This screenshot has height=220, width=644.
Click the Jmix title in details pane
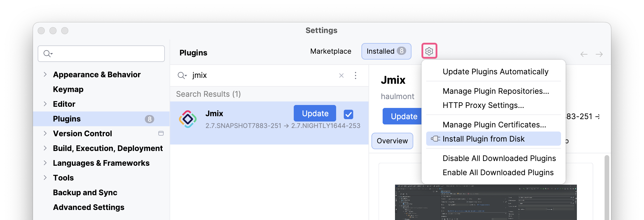[393, 80]
